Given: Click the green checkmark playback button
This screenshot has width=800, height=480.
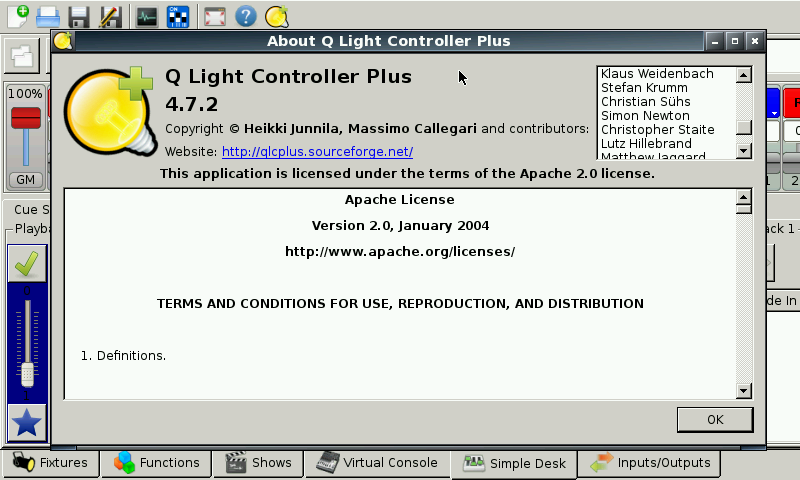Looking at the screenshot, I should pyautogui.click(x=27, y=263).
